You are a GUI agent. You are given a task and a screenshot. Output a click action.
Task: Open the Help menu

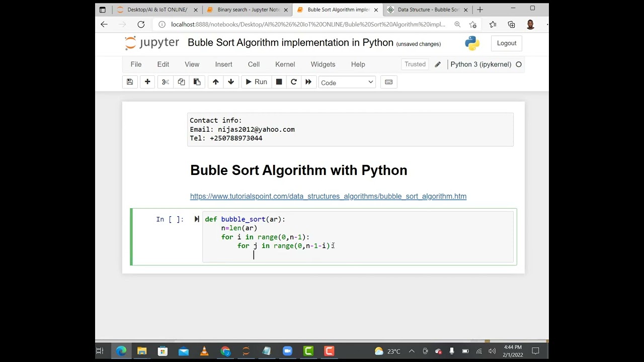click(x=358, y=64)
